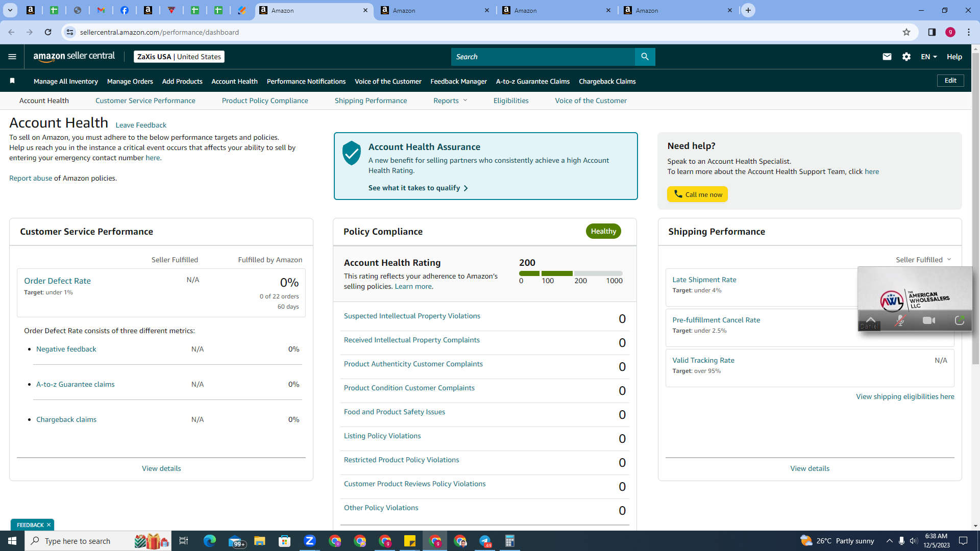
Task: Unmute microphone in meeting overlay
Action: [900, 320]
